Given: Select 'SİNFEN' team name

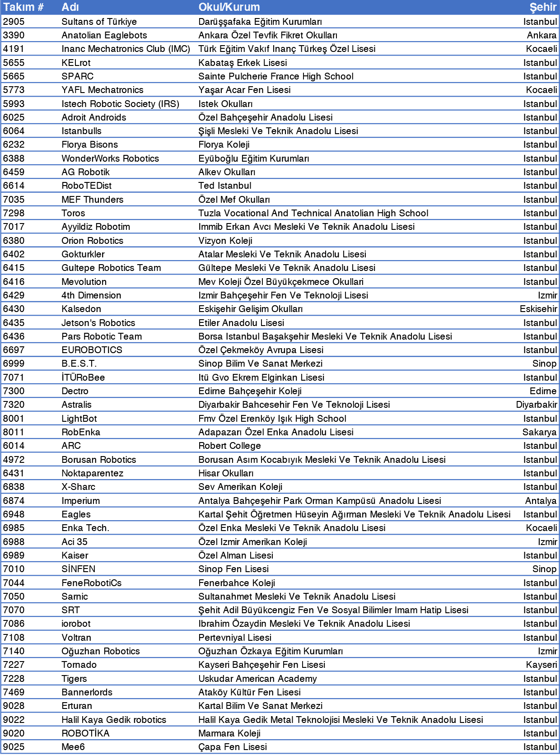Looking at the screenshot, I should [x=79, y=569].
